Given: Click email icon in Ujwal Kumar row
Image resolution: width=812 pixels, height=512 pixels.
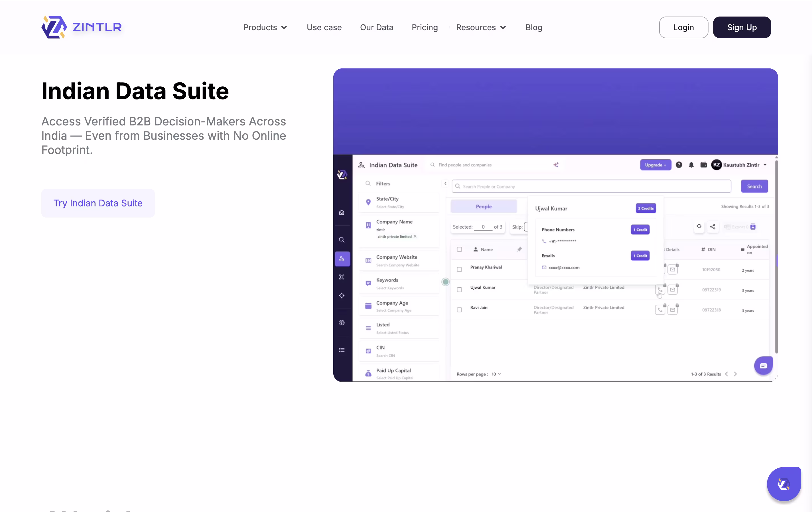Looking at the screenshot, I should pos(673,290).
